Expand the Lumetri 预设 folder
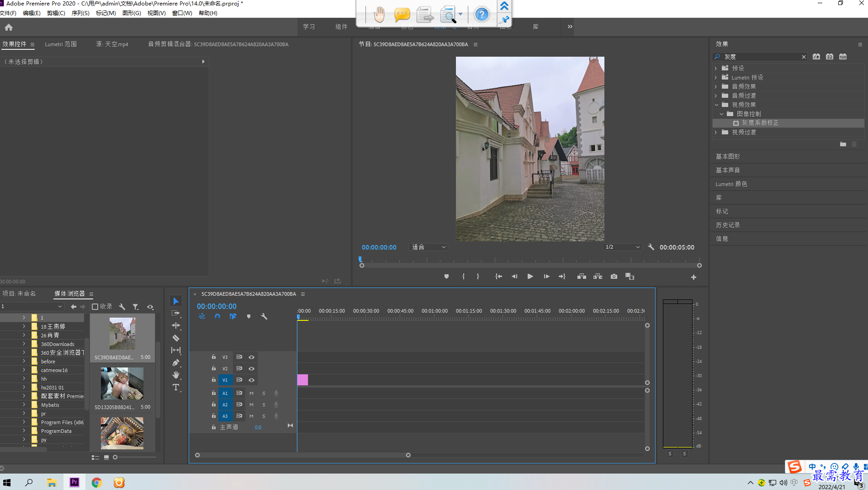 tap(716, 77)
